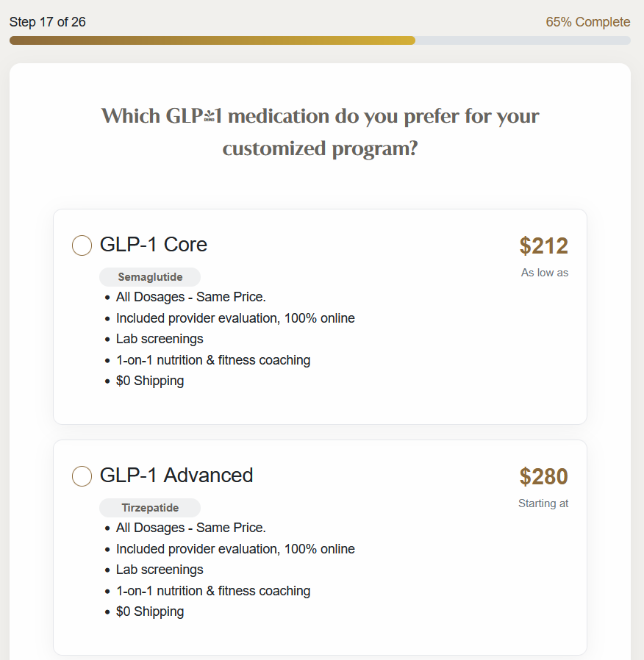
Task: Click the "65% Complete" text
Action: point(587,22)
